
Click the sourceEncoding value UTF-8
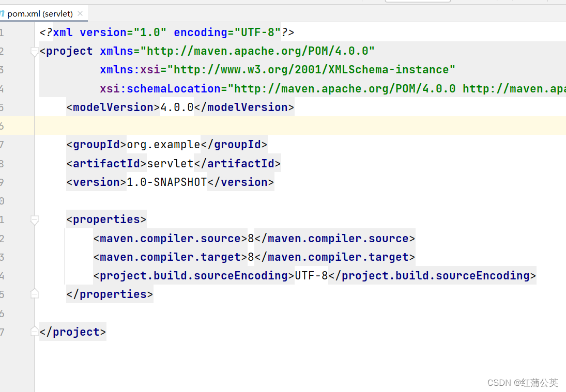click(x=311, y=276)
